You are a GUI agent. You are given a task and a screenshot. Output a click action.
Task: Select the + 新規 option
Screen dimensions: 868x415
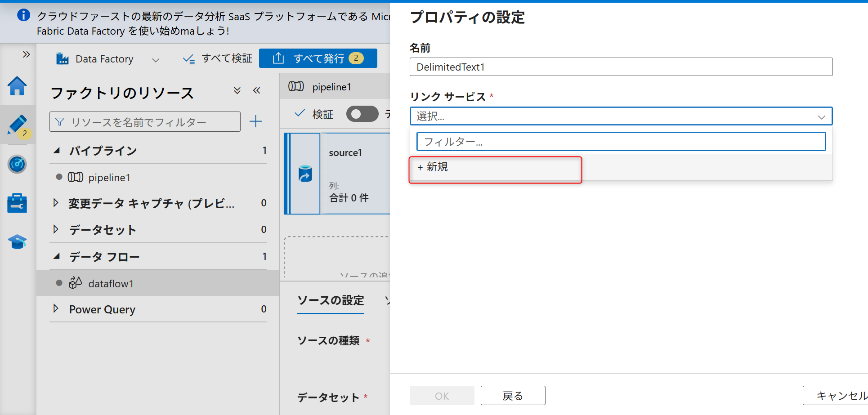433,167
